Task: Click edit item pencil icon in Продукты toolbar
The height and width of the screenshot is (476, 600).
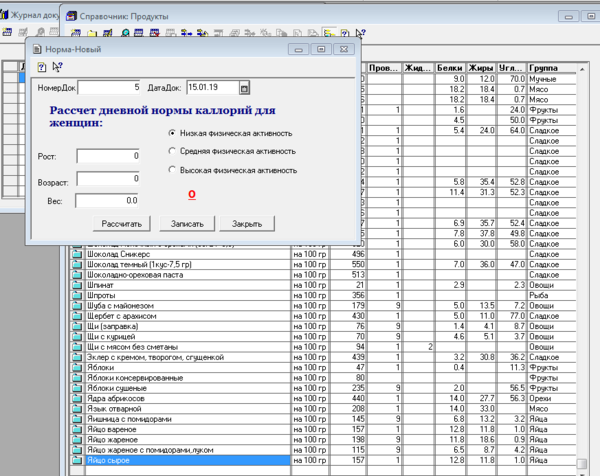Action: 108,33
